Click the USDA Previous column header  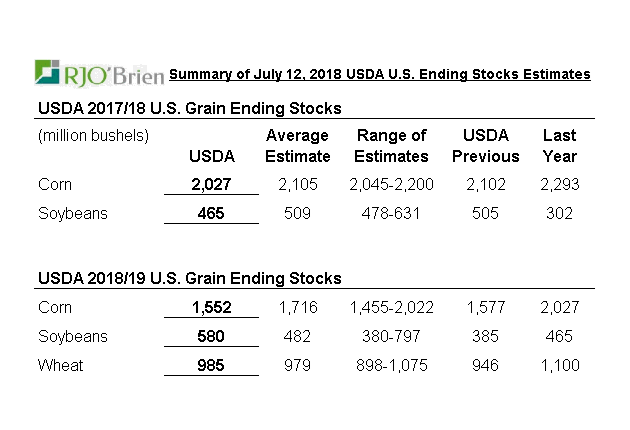(x=485, y=146)
